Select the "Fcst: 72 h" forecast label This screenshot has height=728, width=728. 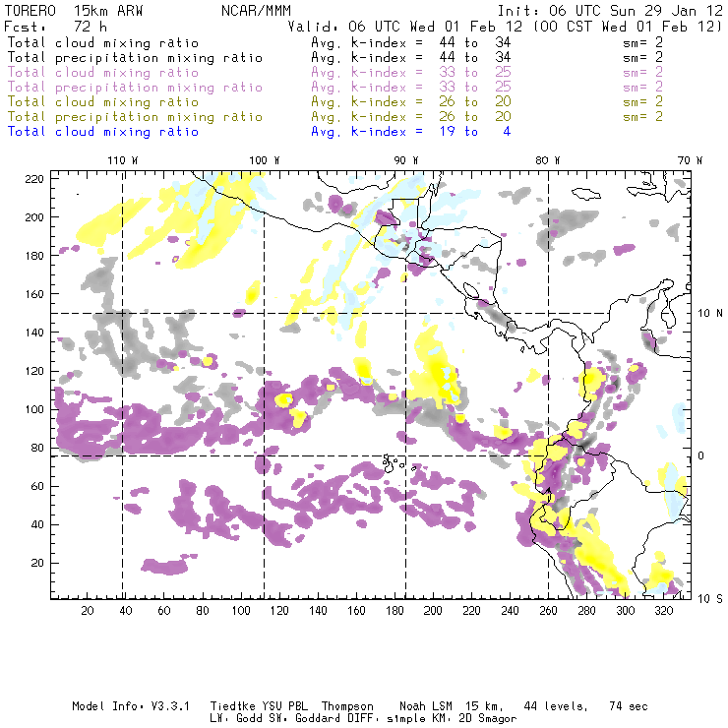56,27
